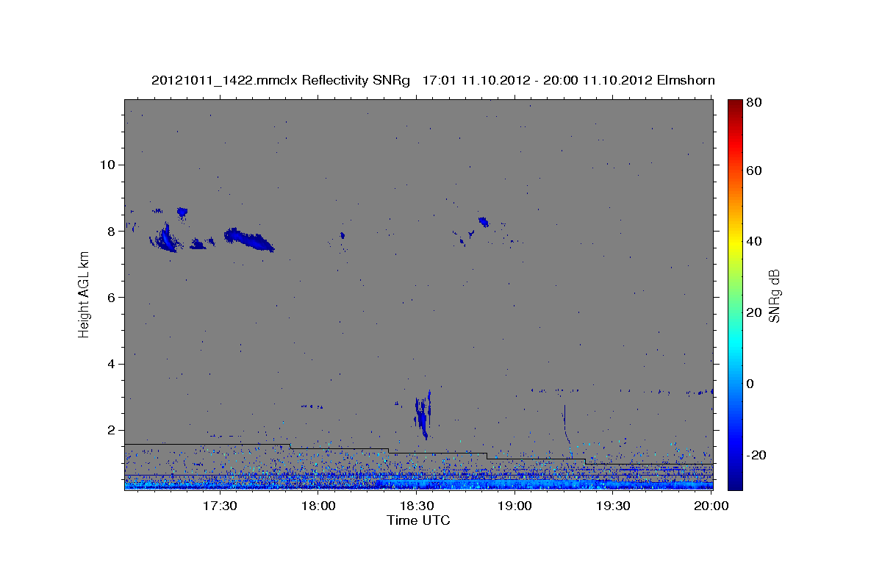882x588 pixels.
Task: Click the vertical echo near 18:30 at 2.5 km
Action: point(423,415)
